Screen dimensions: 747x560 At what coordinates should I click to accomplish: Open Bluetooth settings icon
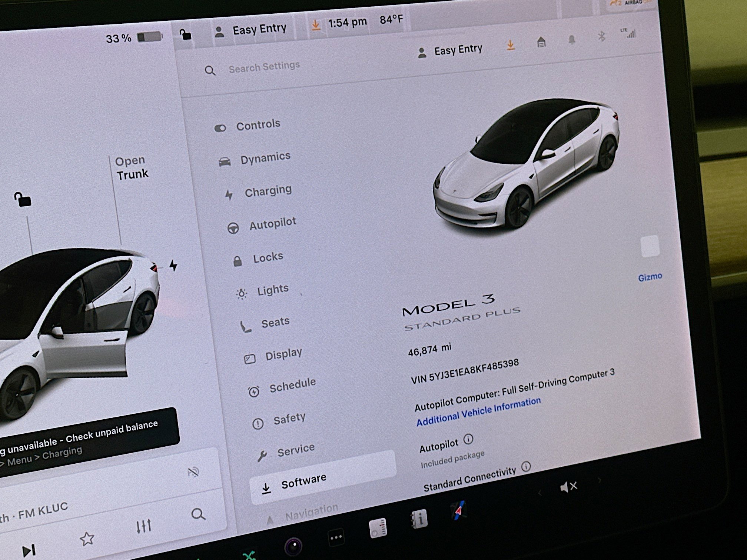(602, 36)
